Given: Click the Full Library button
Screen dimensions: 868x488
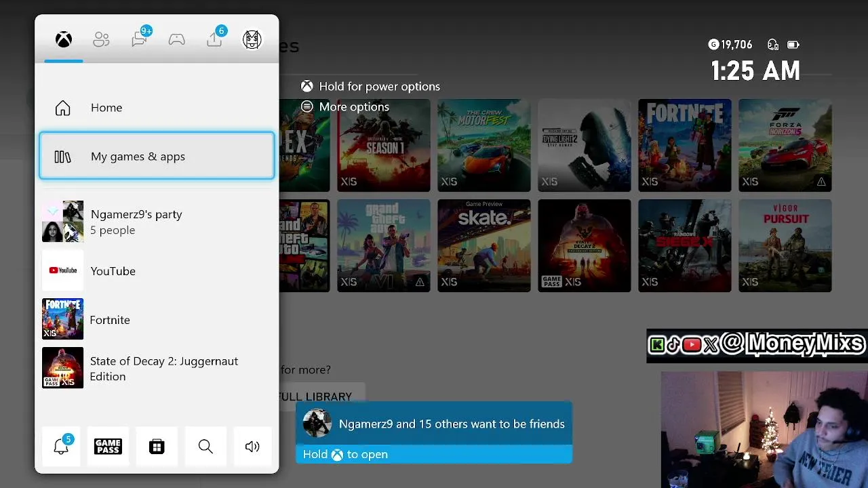Looking at the screenshot, I should (322, 396).
